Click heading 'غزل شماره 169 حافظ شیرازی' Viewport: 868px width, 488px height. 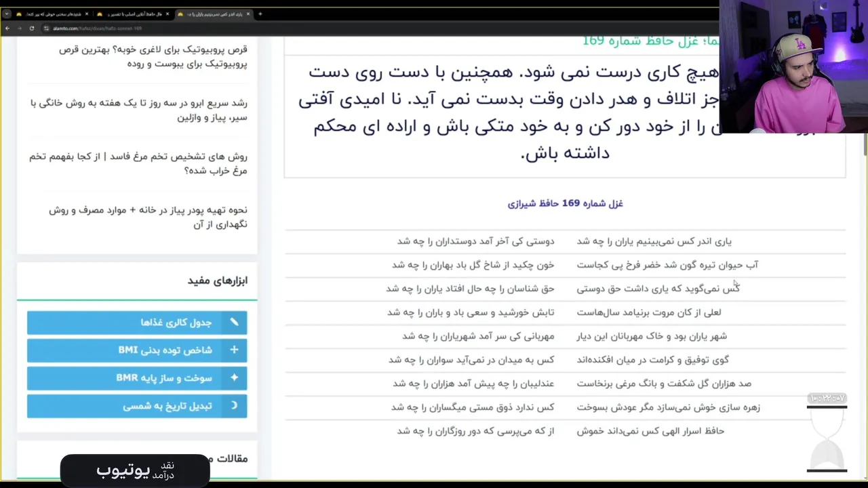565,203
